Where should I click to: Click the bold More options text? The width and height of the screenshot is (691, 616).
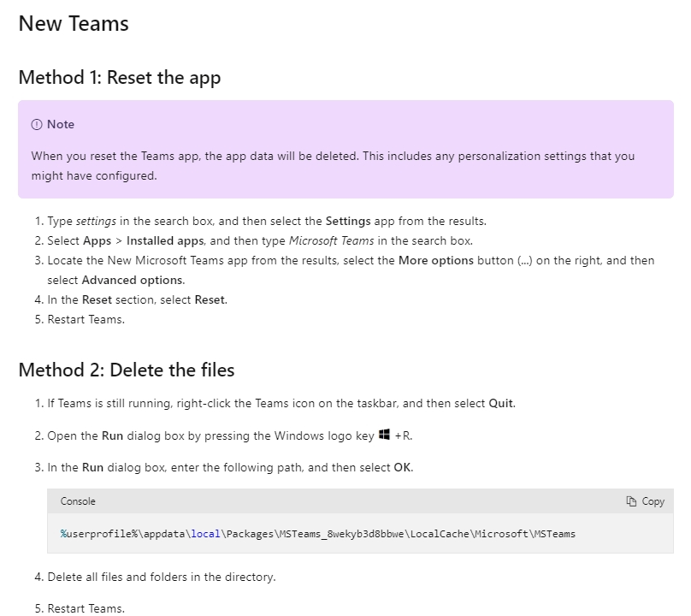point(435,260)
